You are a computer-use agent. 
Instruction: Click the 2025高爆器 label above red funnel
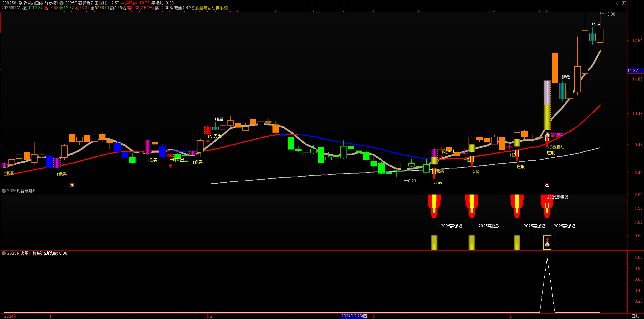558,197
